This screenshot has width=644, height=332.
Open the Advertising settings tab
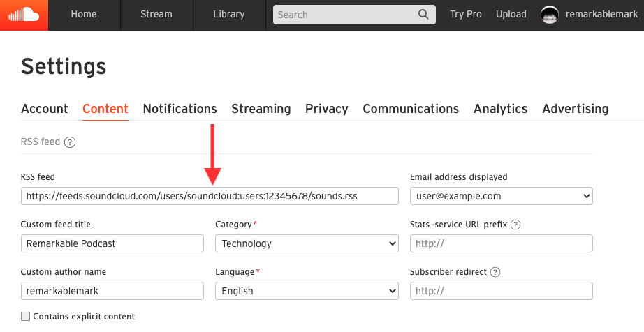click(576, 109)
